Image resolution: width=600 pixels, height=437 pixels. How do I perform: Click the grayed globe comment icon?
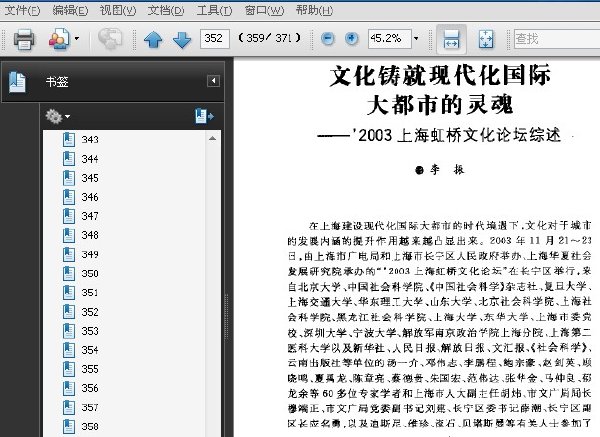pos(110,39)
